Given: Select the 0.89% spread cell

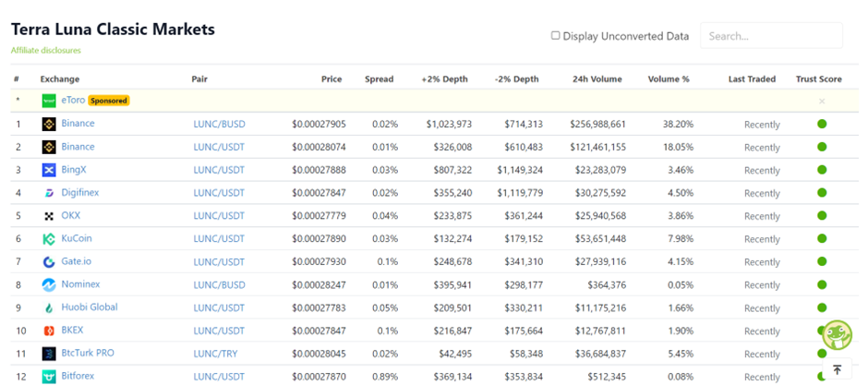Looking at the screenshot, I should (x=385, y=378).
